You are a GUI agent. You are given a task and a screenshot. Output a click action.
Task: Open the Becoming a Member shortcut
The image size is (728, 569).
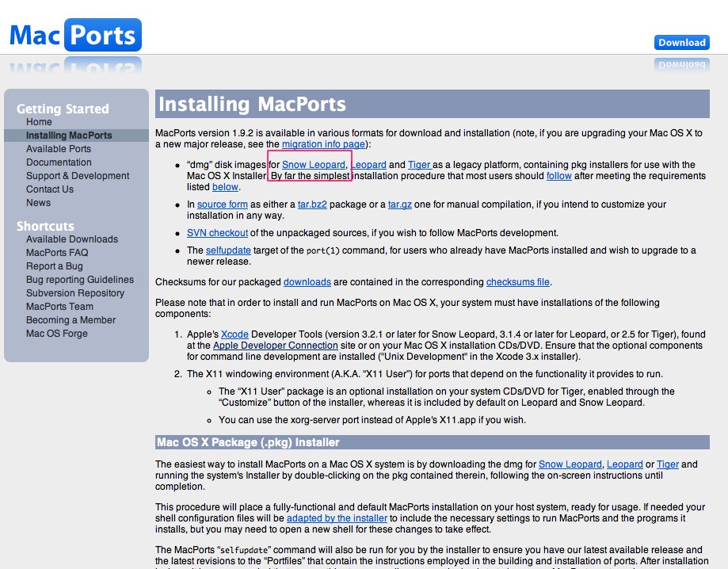click(71, 319)
